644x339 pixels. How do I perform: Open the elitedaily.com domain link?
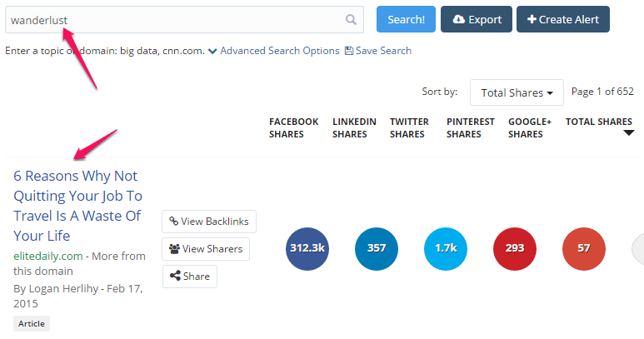click(x=48, y=256)
